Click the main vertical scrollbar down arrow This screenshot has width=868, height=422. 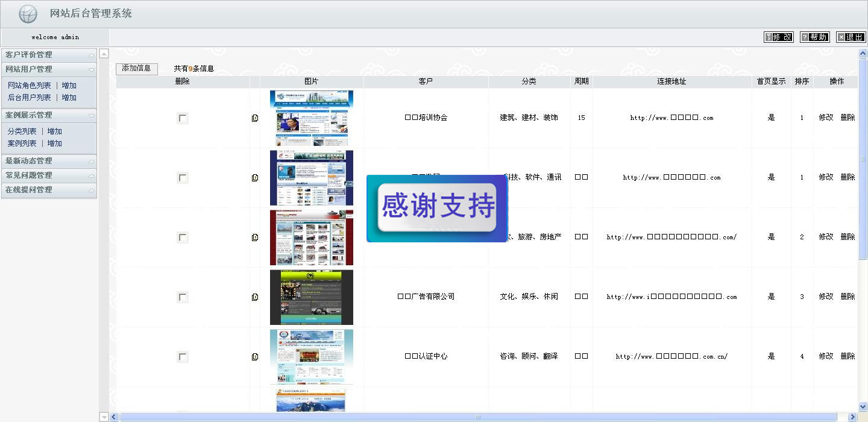tap(863, 407)
